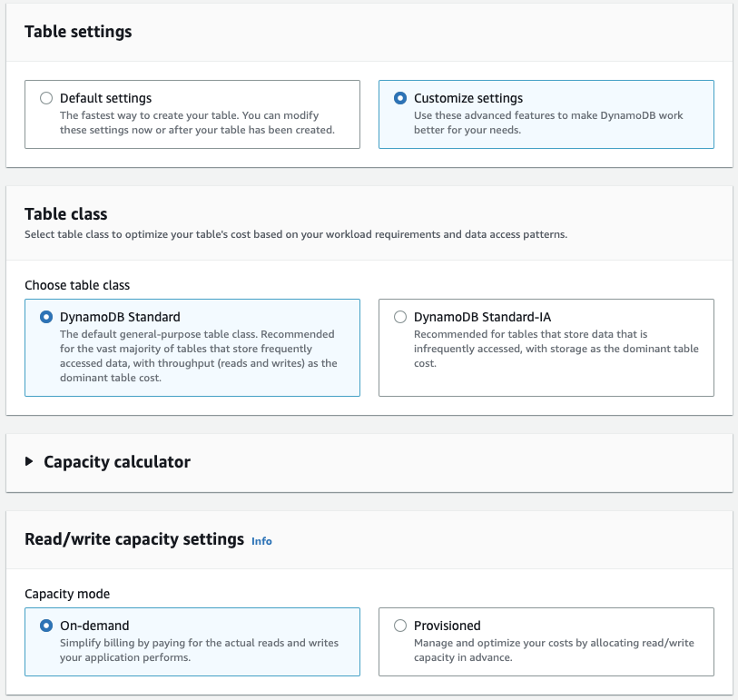738x700 pixels.
Task: Expand the Capacity calculator disclosure triangle
Action: tap(30, 461)
